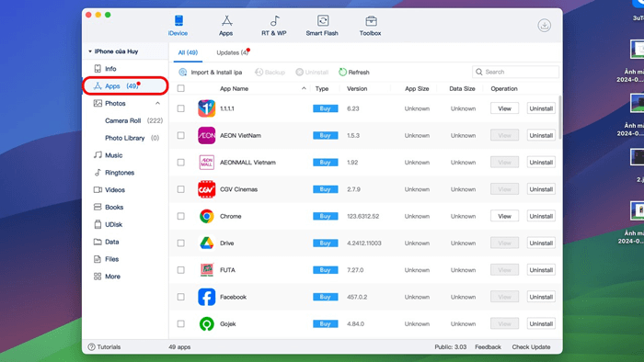644x362 pixels.
Task: Refresh the apps list
Action: 354,73
